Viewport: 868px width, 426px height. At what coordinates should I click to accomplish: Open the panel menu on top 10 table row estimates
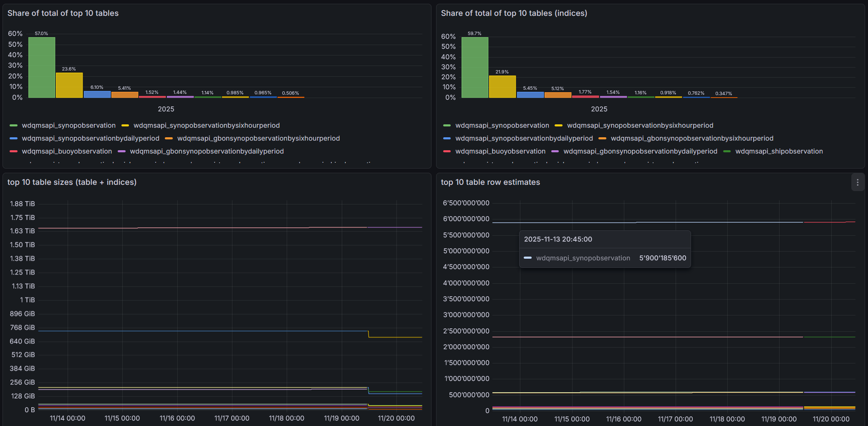pyautogui.click(x=858, y=182)
